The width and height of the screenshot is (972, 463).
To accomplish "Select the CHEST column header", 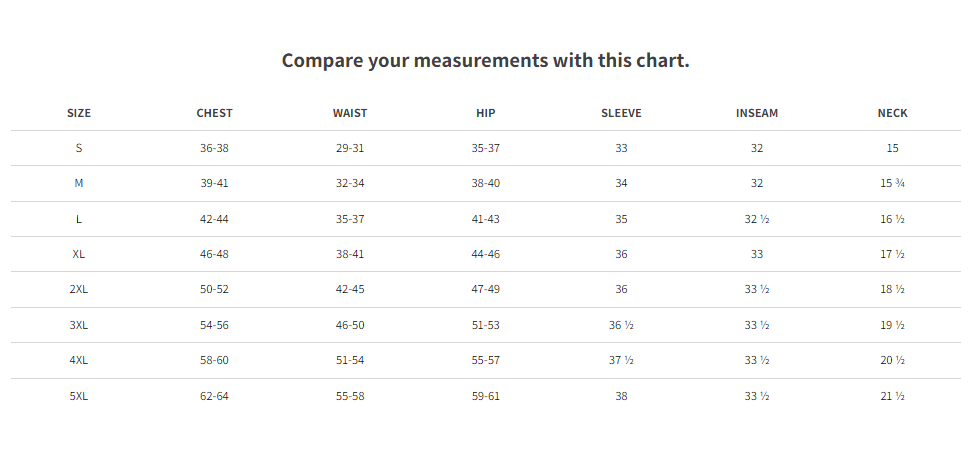I will [214, 113].
